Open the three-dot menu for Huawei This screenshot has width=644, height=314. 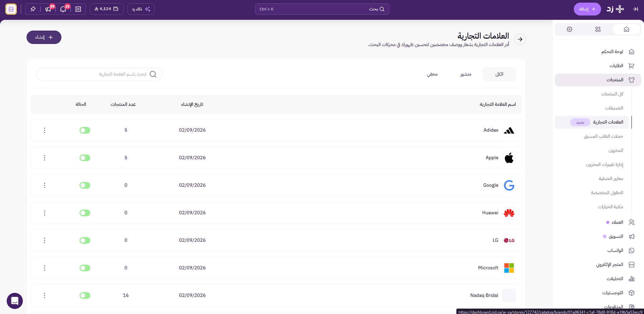point(45,213)
